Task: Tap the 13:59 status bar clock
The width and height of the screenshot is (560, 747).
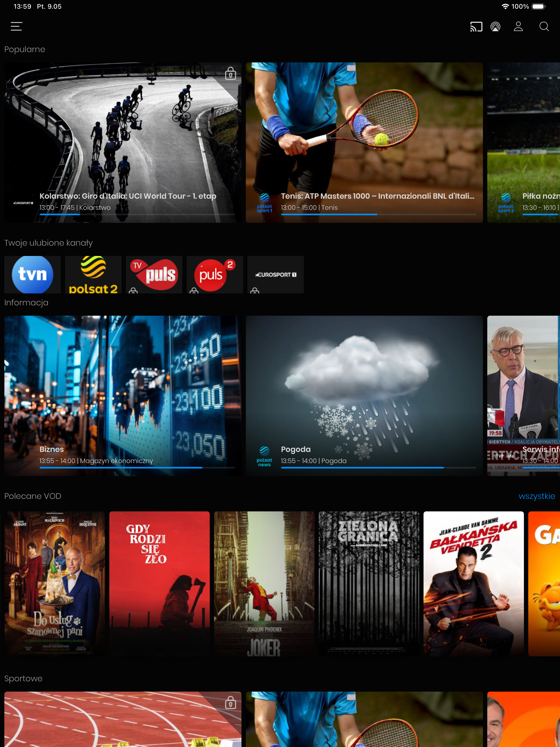Action: [x=22, y=7]
